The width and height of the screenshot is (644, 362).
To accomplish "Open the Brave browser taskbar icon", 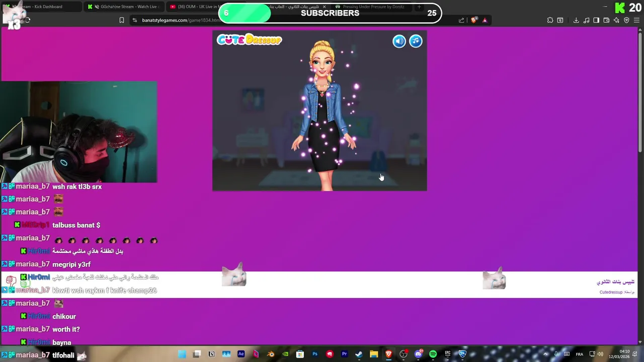I will point(388,354).
